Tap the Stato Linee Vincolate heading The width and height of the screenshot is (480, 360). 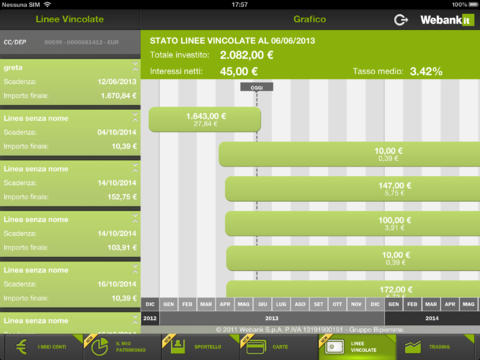[232, 41]
